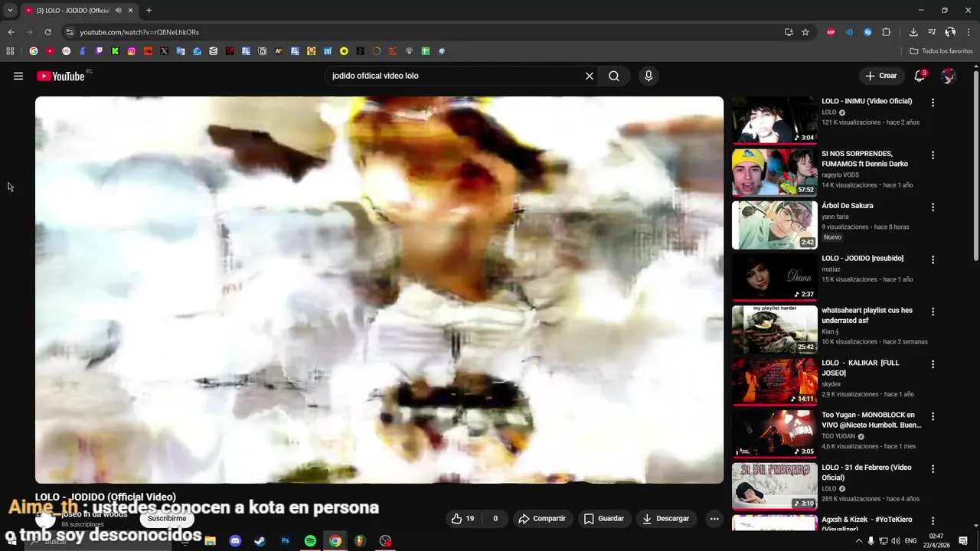Click the 'skydex' channel name
The height and width of the screenshot is (551, 980).
click(x=831, y=384)
